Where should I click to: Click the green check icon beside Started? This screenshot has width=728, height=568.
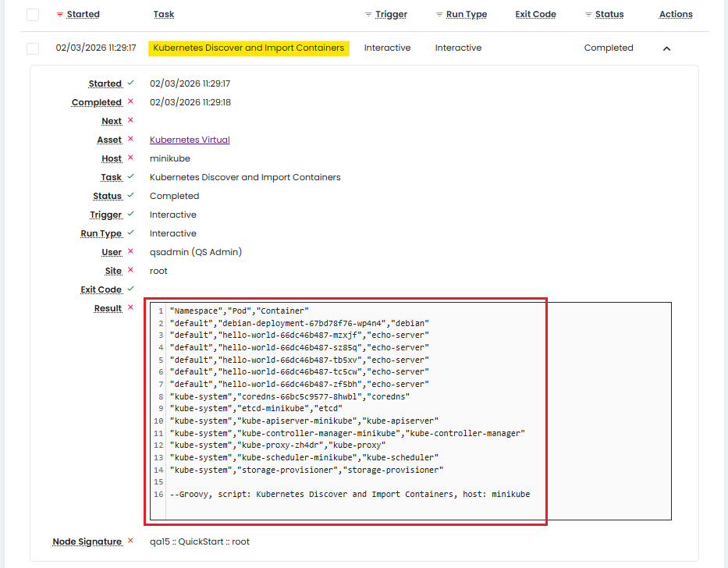(x=130, y=83)
